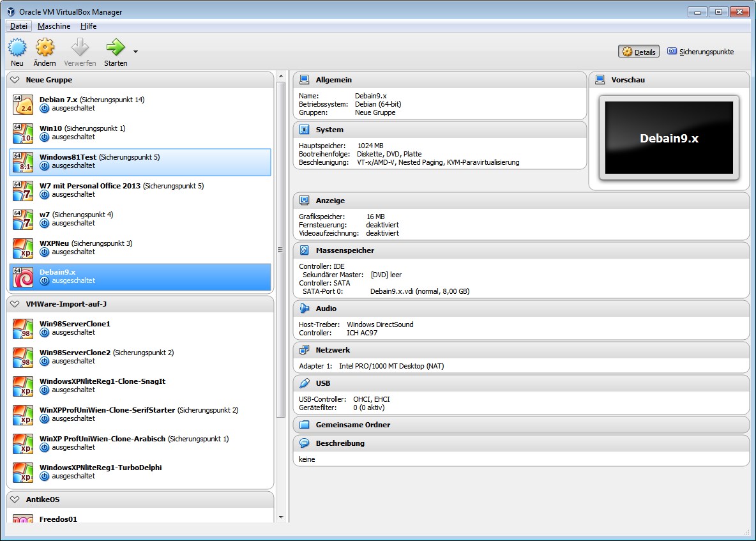Image resolution: width=756 pixels, height=541 pixels.
Task: Collapse the AntikeOS group chevron
Action: [x=15, y=499]
